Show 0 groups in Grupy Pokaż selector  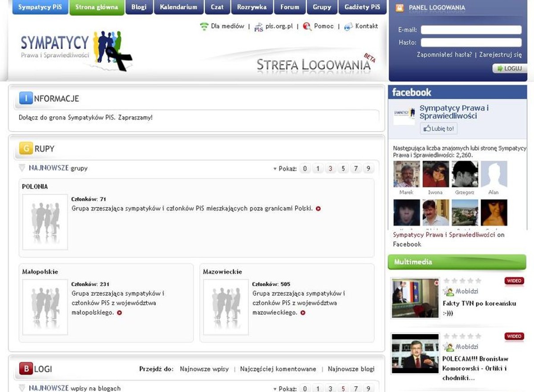pos(305,169)
